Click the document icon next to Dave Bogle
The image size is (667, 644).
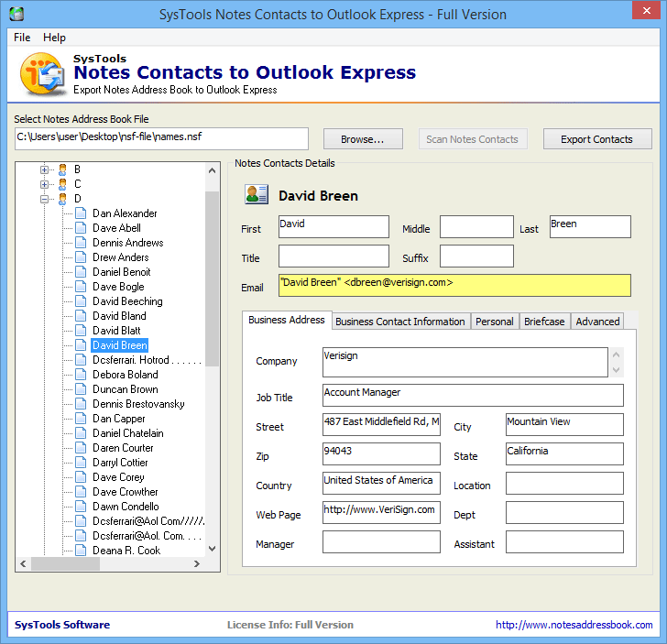tap(81, 287)
